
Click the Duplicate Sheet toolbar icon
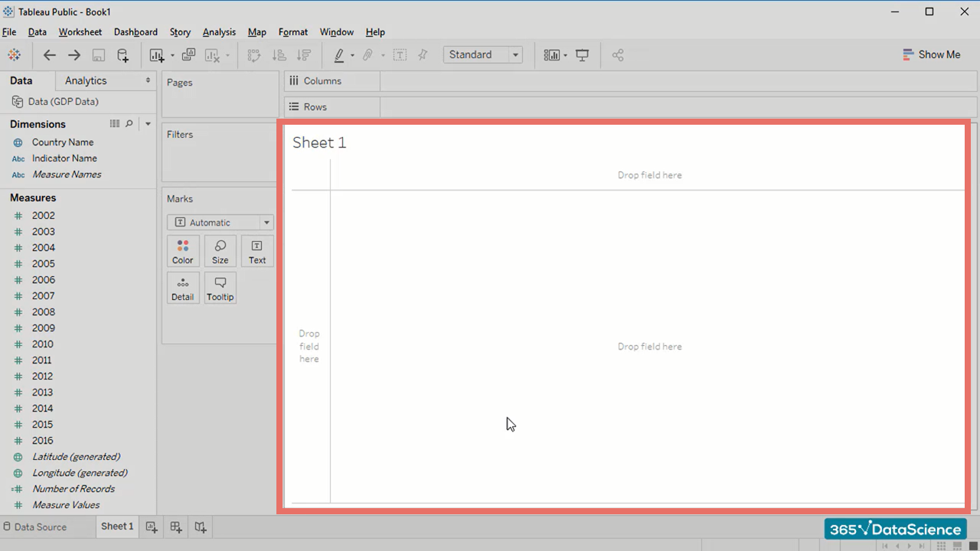[188, 55]
